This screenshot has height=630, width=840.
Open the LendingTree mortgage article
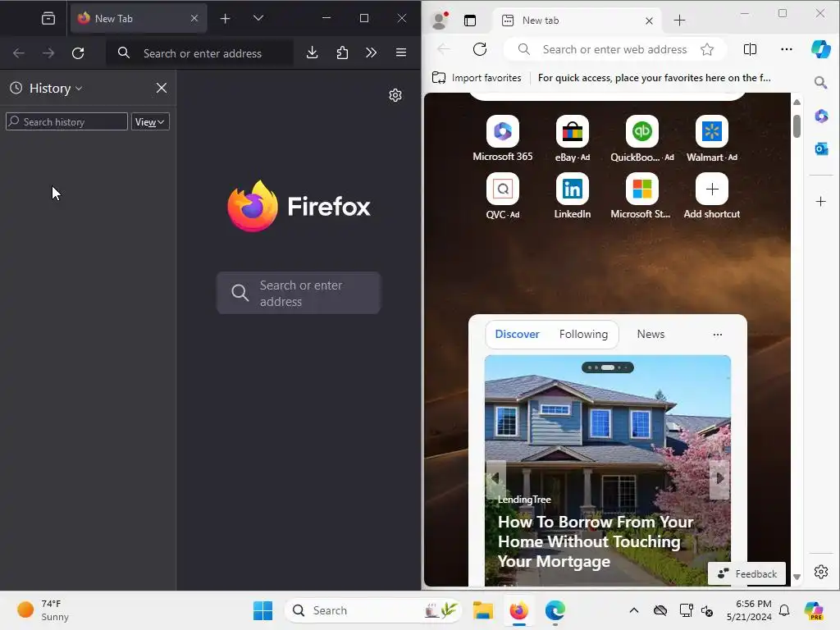click(x=596, y=541)
